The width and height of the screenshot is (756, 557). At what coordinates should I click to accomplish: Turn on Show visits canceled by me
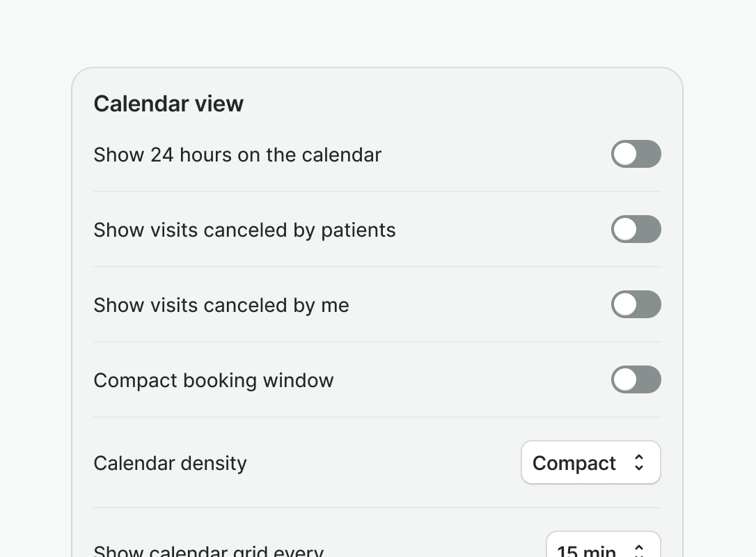tap(636, 304)
